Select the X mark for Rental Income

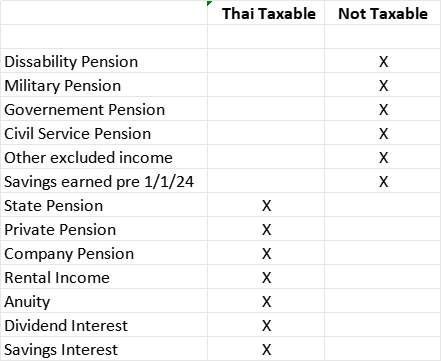point(266,278)
